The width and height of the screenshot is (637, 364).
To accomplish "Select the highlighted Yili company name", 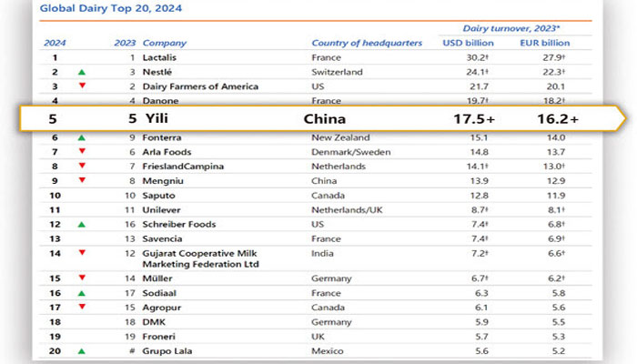I will point(160,118).
